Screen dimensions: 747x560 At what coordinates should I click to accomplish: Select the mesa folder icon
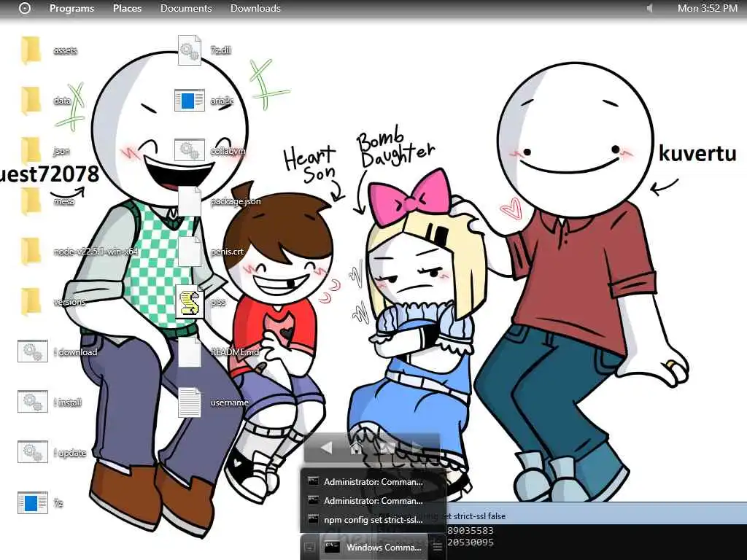31,201
